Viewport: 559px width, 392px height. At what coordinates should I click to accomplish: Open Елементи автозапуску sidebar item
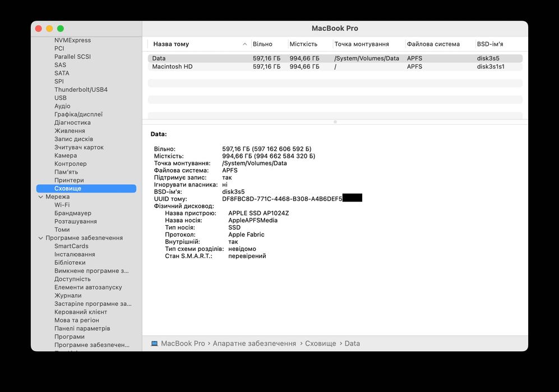[x=88, y=287]
